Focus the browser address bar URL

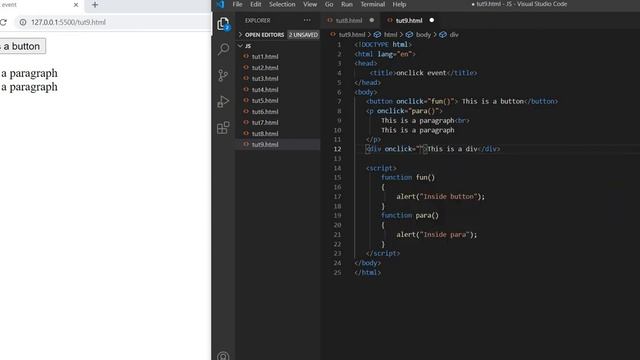coord(68,22)
